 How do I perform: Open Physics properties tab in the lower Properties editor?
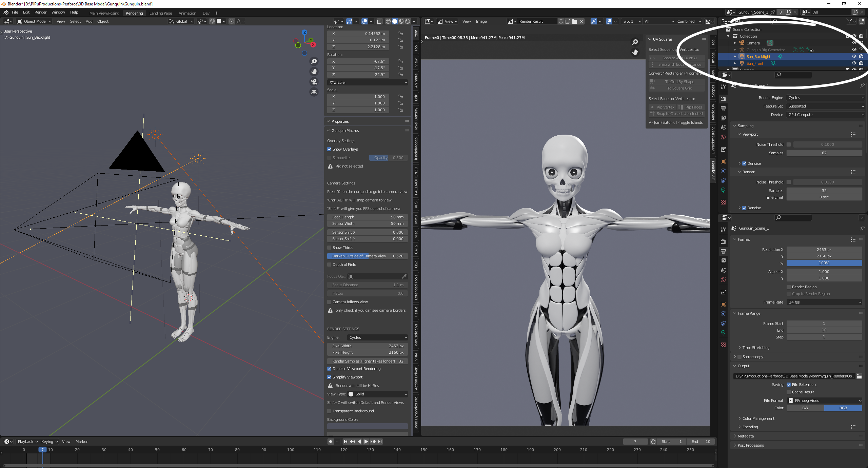(723, 314)
